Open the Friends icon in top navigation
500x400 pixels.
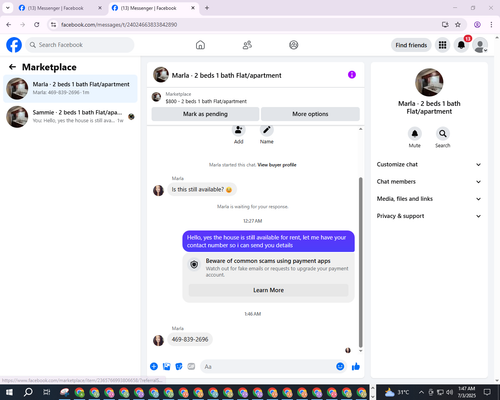coord(247,45)
